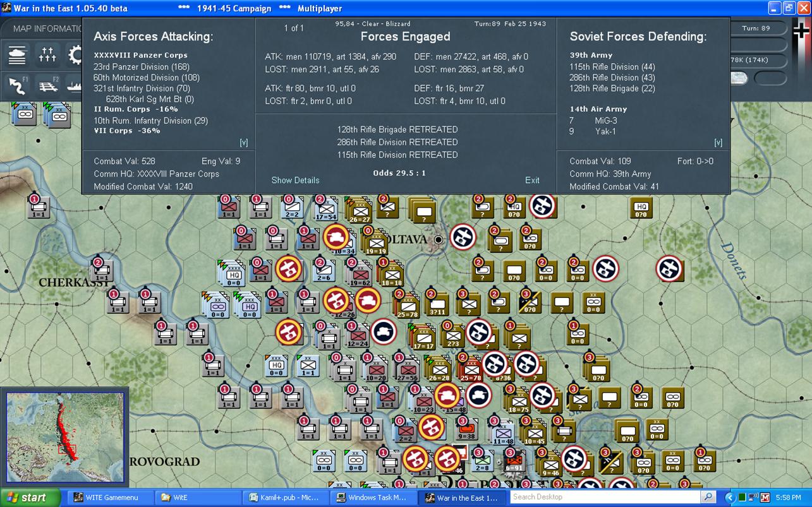Click the strategic minimap thumbnail
Viewport: 812px width, 507px height.
pyautogui.click(x=64, y=437)
